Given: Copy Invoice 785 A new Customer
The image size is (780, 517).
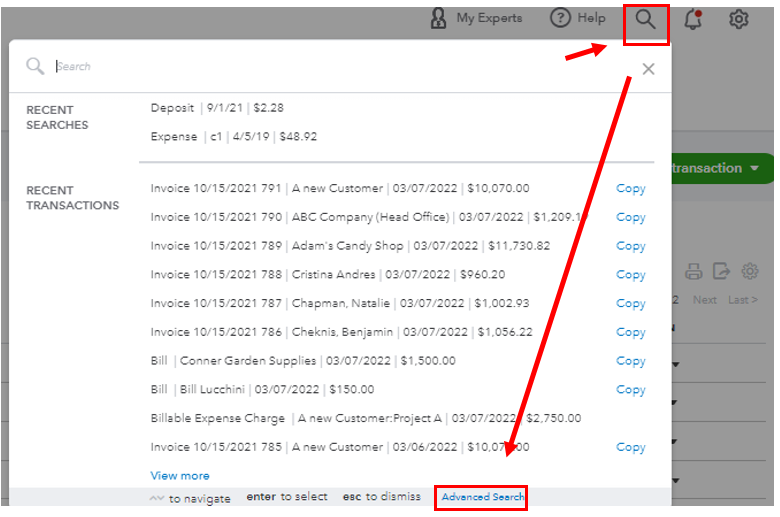Looking at the screenshot, I should pos(630,447).
